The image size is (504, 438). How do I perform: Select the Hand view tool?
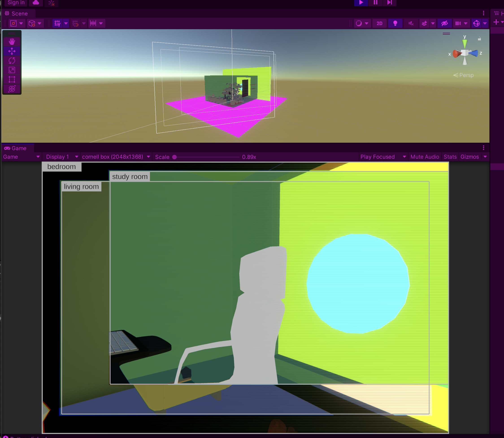(x=12, y=42)
